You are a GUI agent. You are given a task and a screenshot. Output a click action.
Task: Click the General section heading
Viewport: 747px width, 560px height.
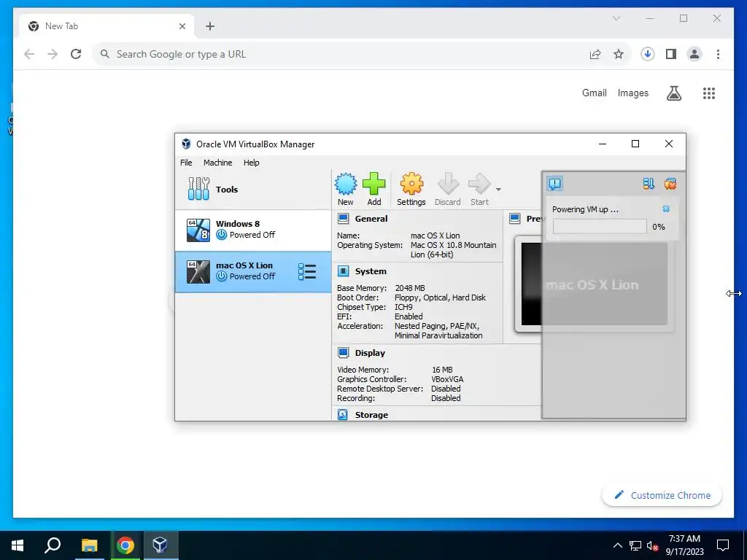[x=371, y=219]
